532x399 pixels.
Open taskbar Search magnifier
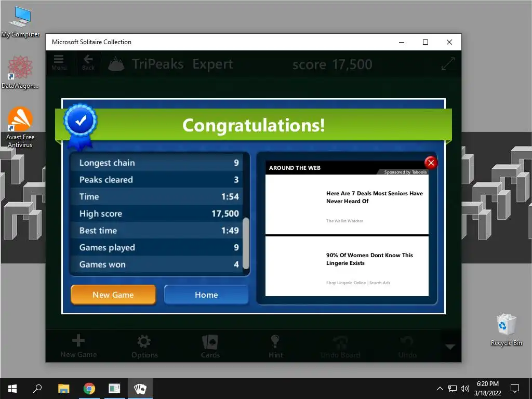(37, 389)
